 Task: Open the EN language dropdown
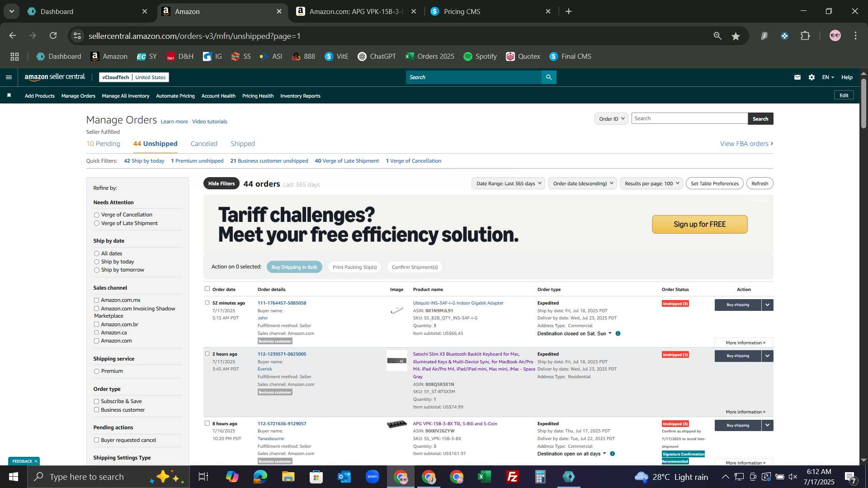[x=828, y=77]
